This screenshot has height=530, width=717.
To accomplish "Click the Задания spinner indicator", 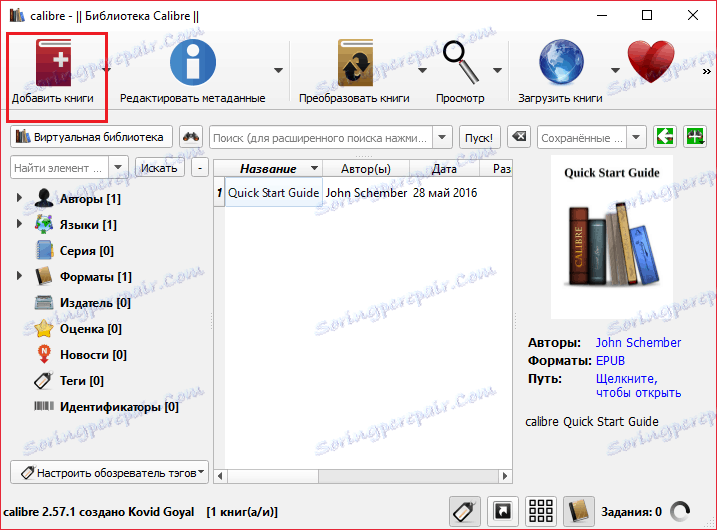I will pos(680,512).
